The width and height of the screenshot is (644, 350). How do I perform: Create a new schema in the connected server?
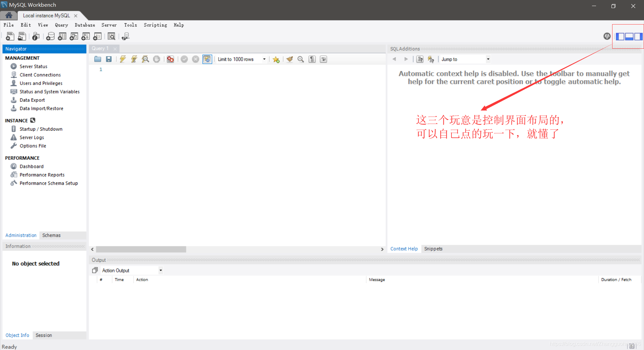[50, 36]
